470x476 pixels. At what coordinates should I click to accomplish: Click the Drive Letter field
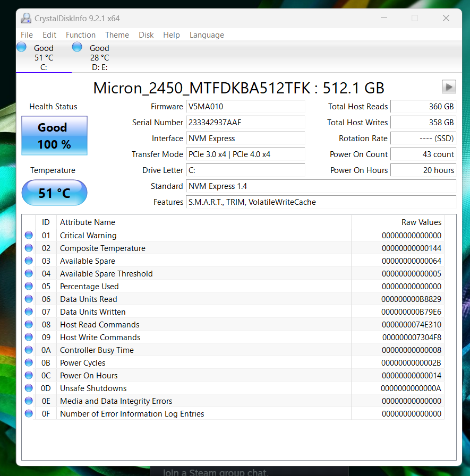point(245,170)
